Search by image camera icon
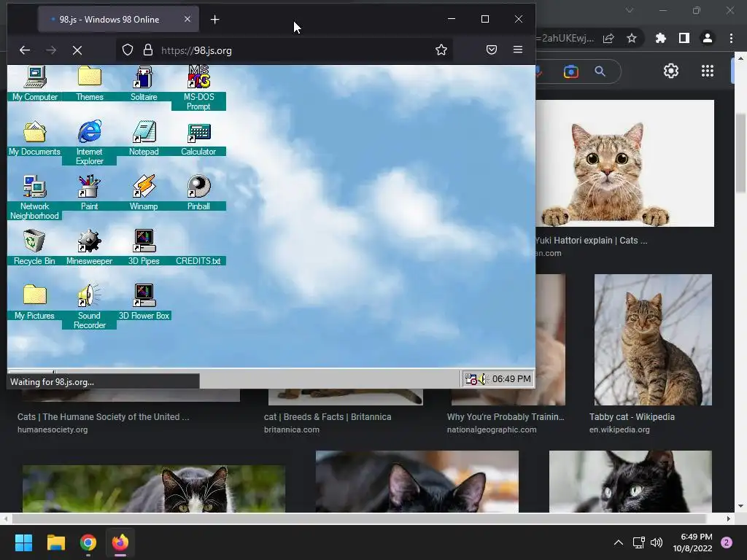Viewport: 747px width, 560px height. coord(570,71)
